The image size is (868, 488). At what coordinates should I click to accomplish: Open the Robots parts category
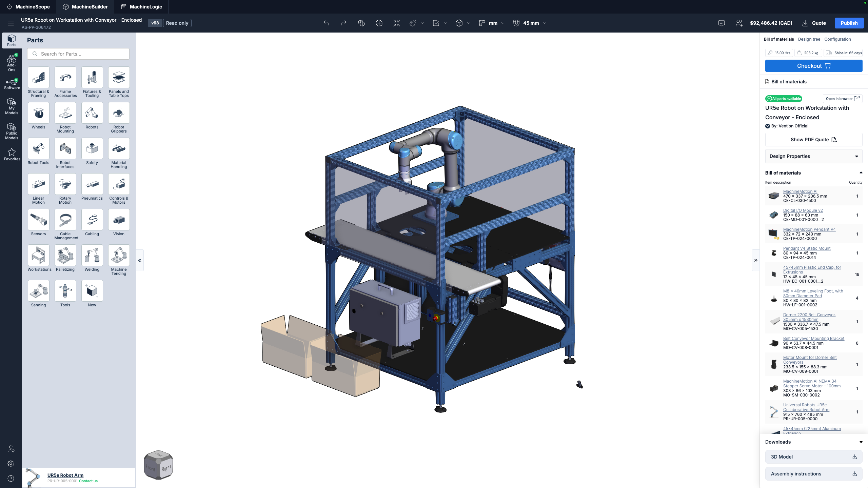92,116
